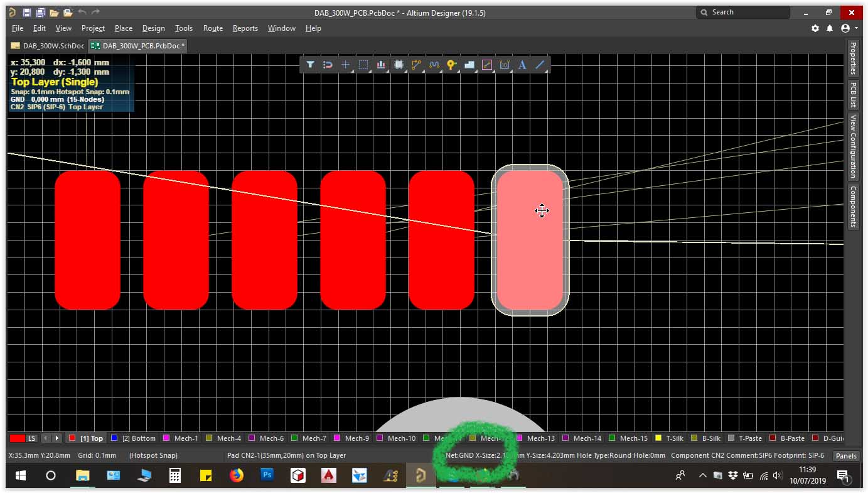Click the place component chip icon
Screen dimensions: 868x493
(399, 65)
